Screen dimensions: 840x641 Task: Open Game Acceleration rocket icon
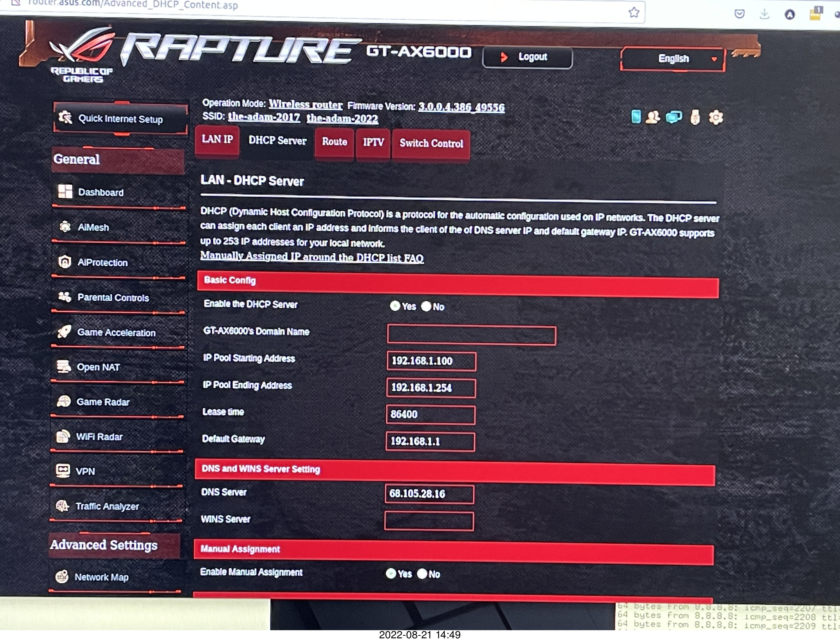(64, 332)
